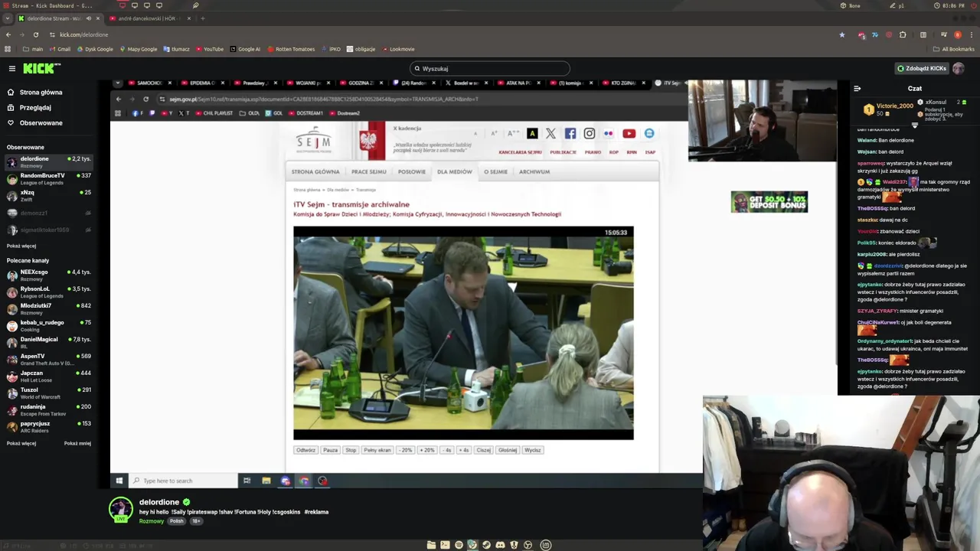The width and height of the screenshot is (980, 551).
Task: Open RandomBruceTV channel in sidebar
Action: [49, 178]
